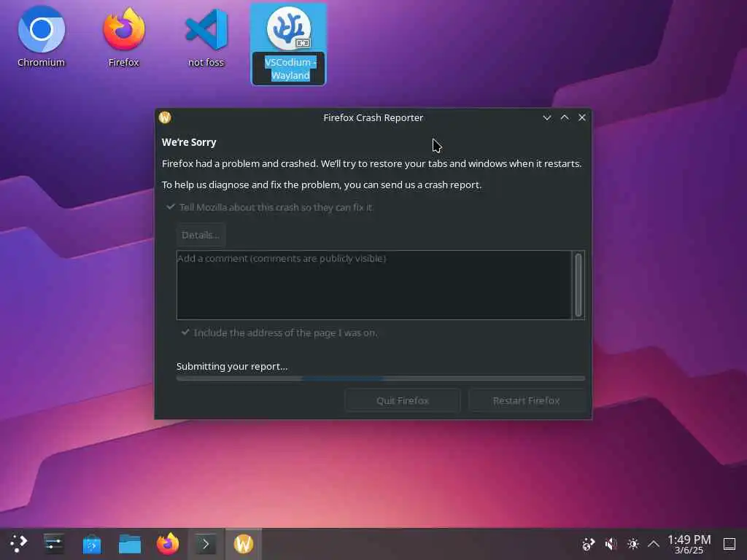Image resolution: width=747 pixels, height=560 pixels.
Task: Click the Quit Firefox button
Action: (x=403, y=401)
